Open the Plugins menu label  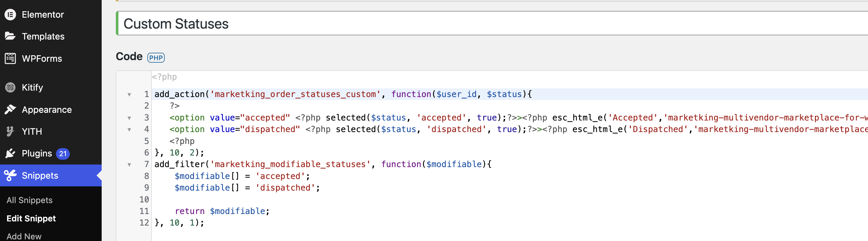(x=37, y=154)
